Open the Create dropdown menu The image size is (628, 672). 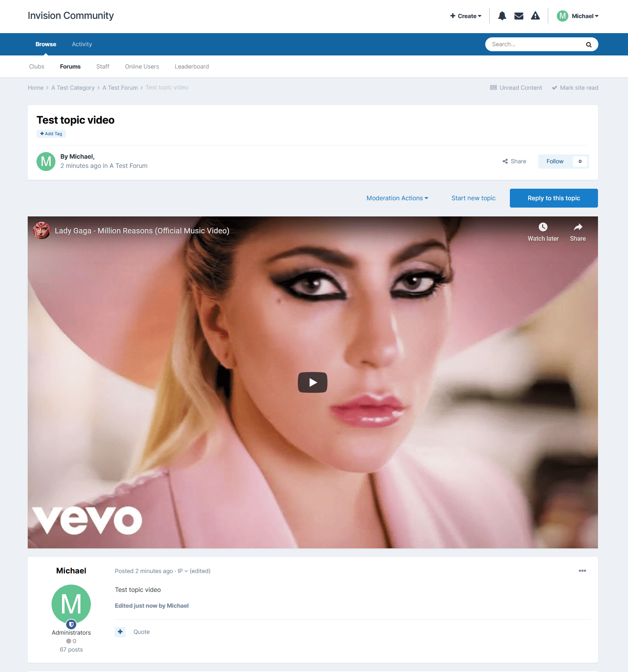(x=466, y=16)
